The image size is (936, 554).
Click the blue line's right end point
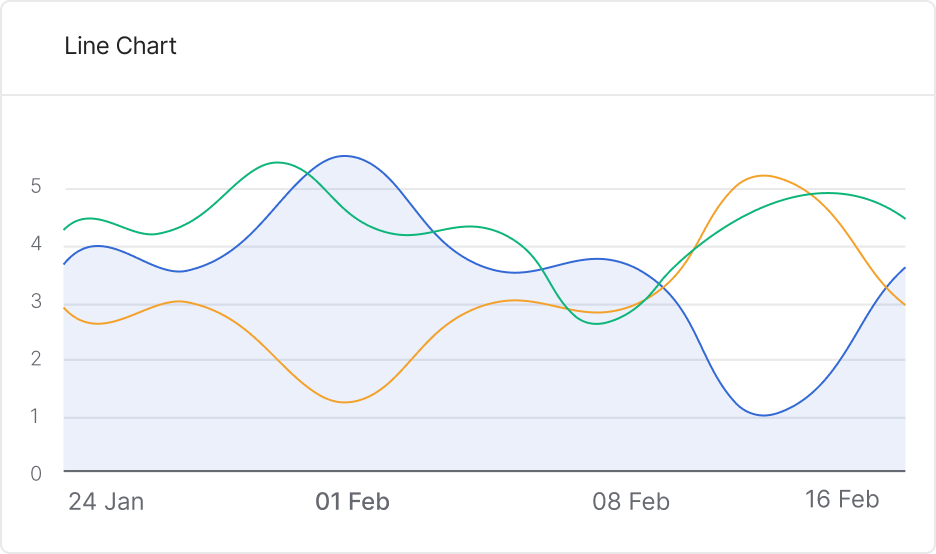pos(904,268)
